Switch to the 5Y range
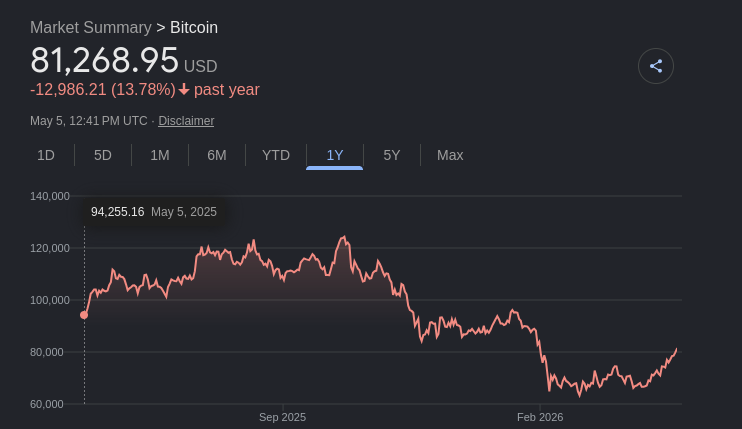742x429 pixels. [392, 155]
